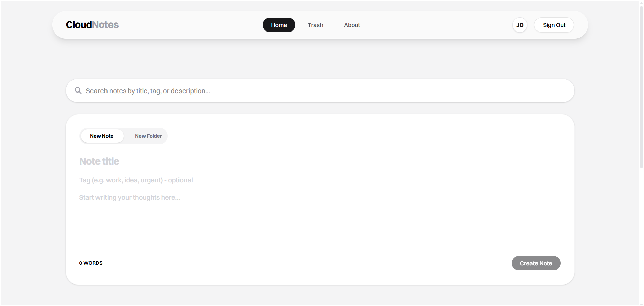Image resolution: width=644 pixels, height=306 pixels.
Task: Click the note body text area
Action: point(320,221)
